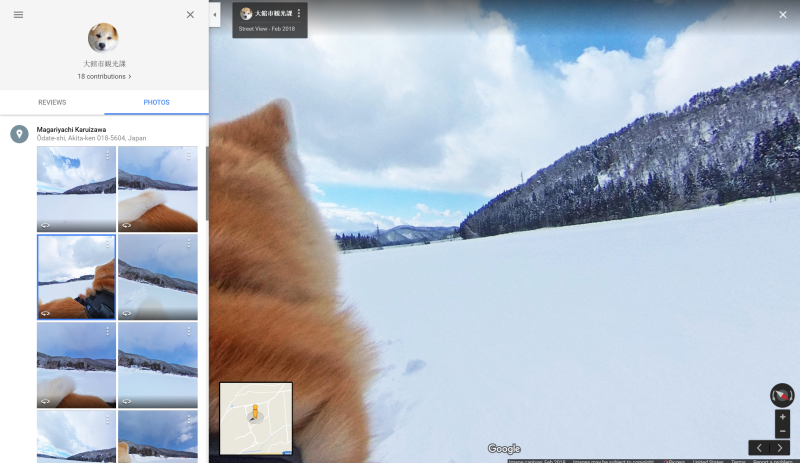Close the contributor side panel
The height and width of the screenshot is (463, 800).
pos(190,15)
